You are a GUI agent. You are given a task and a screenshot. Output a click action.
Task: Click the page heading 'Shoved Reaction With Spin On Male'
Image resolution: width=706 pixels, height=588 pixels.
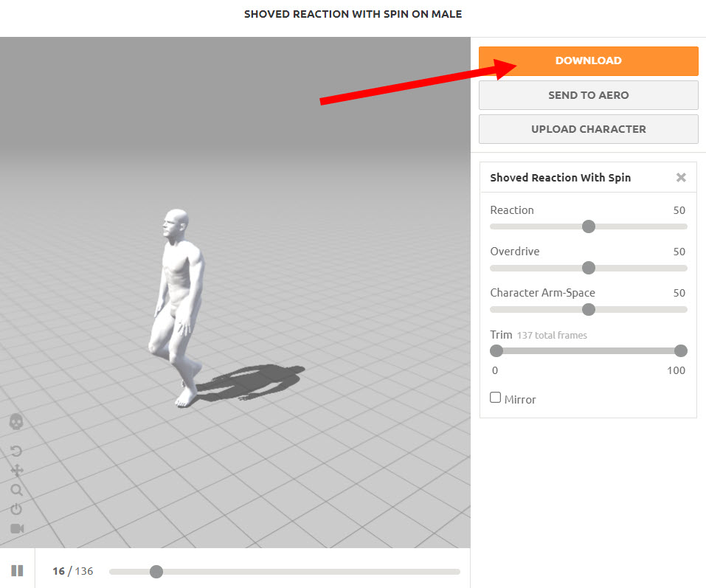[x=353, y=14]
